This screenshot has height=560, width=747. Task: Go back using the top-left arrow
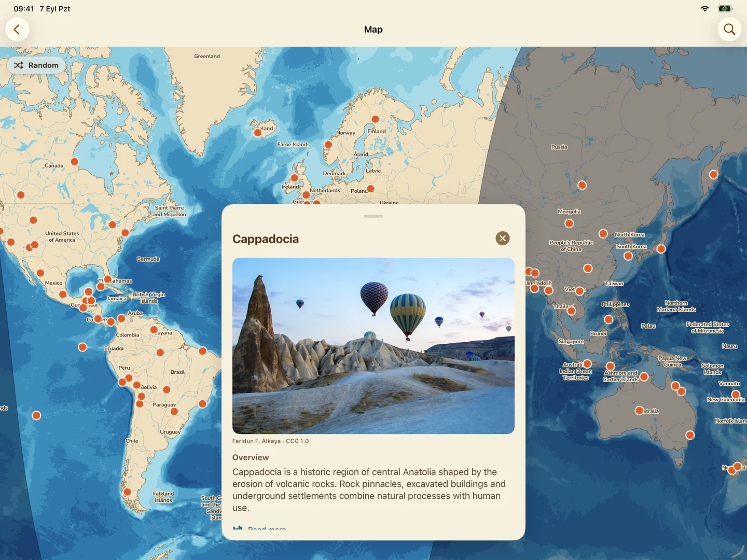point(17,30)
